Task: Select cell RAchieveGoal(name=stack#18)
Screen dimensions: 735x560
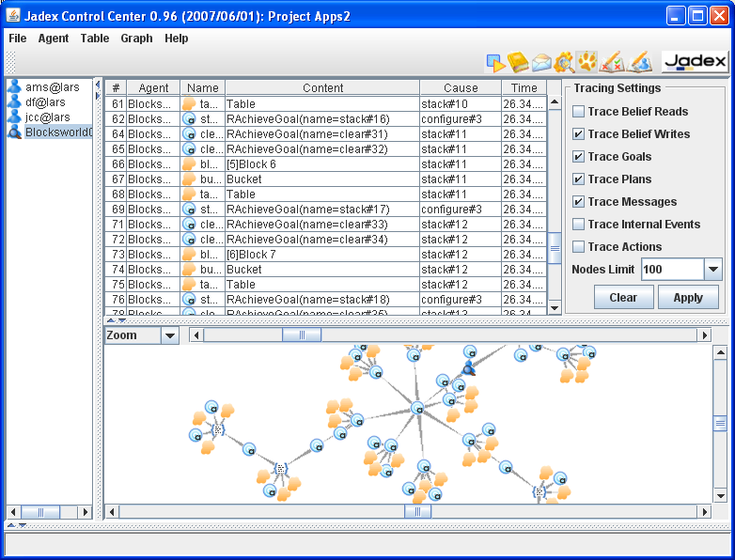Action: 322,299
